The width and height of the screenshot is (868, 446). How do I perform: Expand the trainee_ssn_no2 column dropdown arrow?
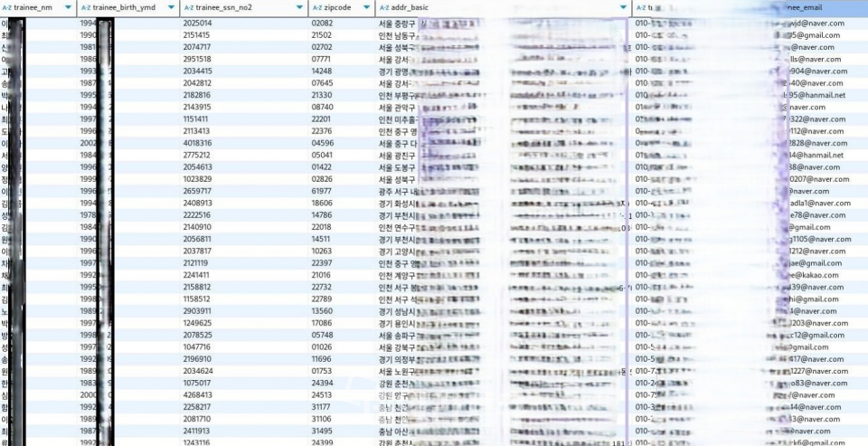coord(299,8)
